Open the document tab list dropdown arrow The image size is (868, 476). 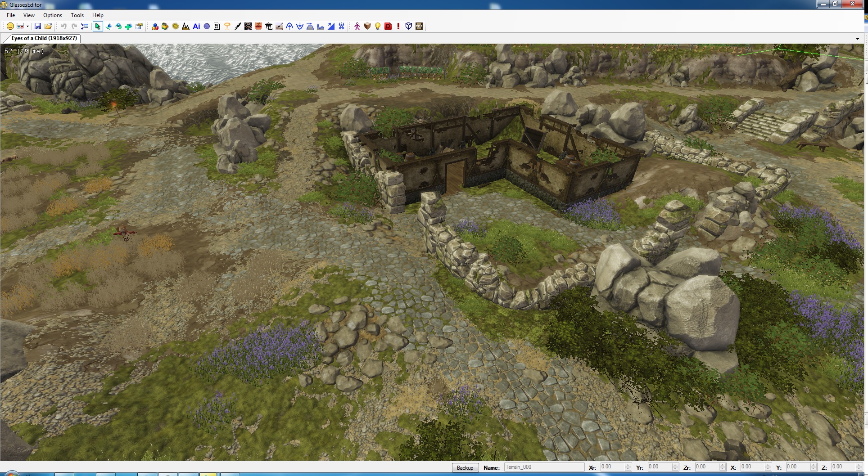point(858,39)
